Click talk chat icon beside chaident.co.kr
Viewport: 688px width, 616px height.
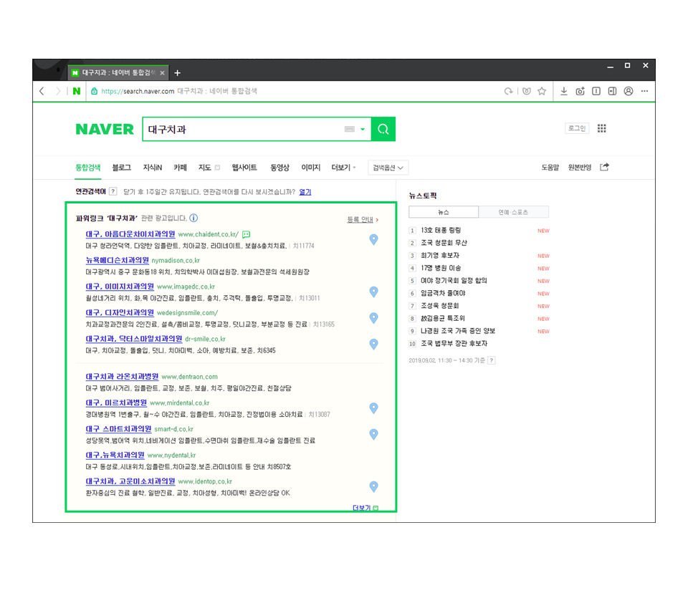tap(246, 234)
